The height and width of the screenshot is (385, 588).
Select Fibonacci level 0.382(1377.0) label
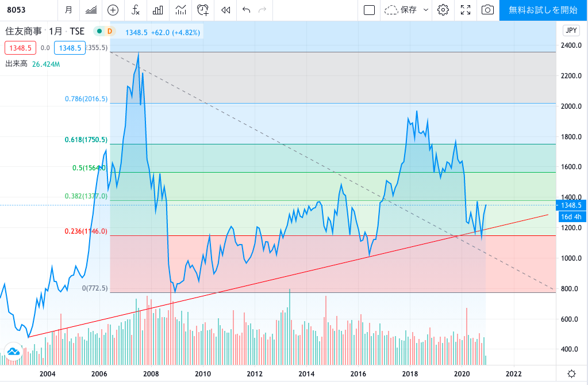(x=86, y=196)
